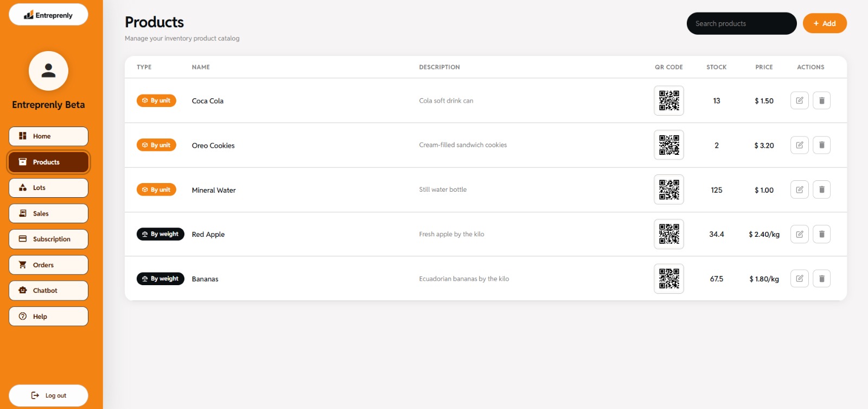Open the Mineral Water QR code
The image size is (868, 409).
[x=669, y=190]
